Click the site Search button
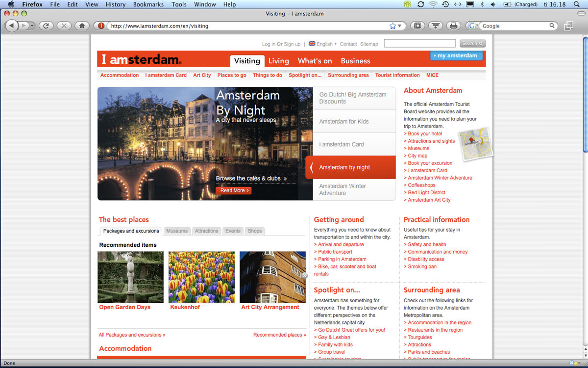Screen dimensions: 588x368 pyautogui.click(x=473, y=44)
